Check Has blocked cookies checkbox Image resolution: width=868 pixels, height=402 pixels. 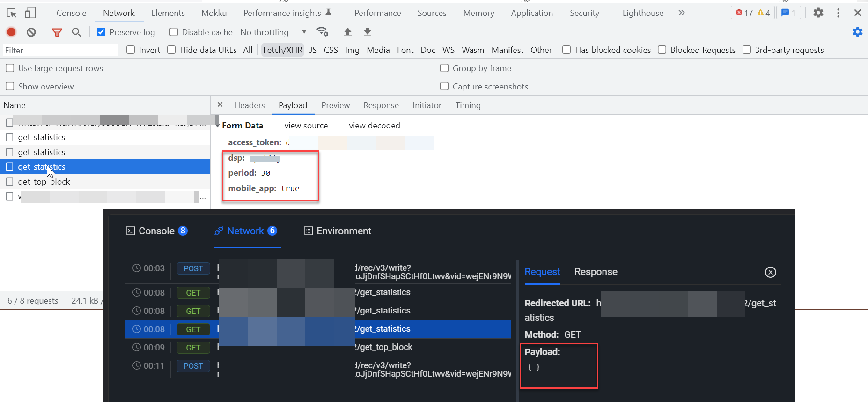pos(566,50)
